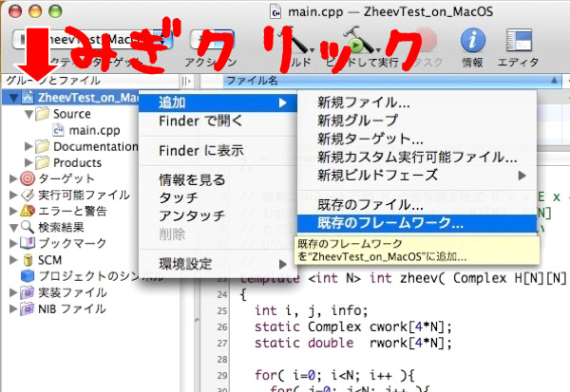Click the Source folder icon
570x392 pixels.
point(42,114)
